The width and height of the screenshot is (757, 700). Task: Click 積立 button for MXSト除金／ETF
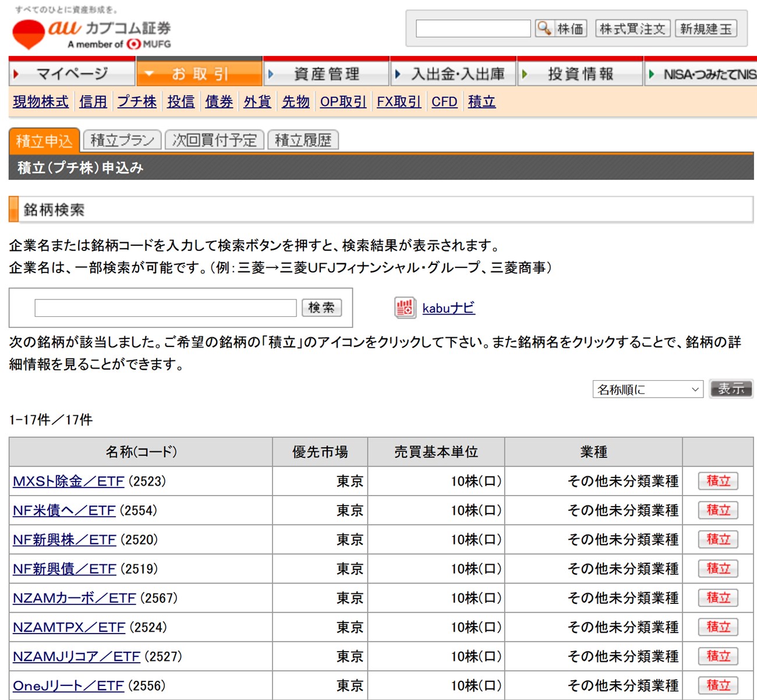pos(718,481)
